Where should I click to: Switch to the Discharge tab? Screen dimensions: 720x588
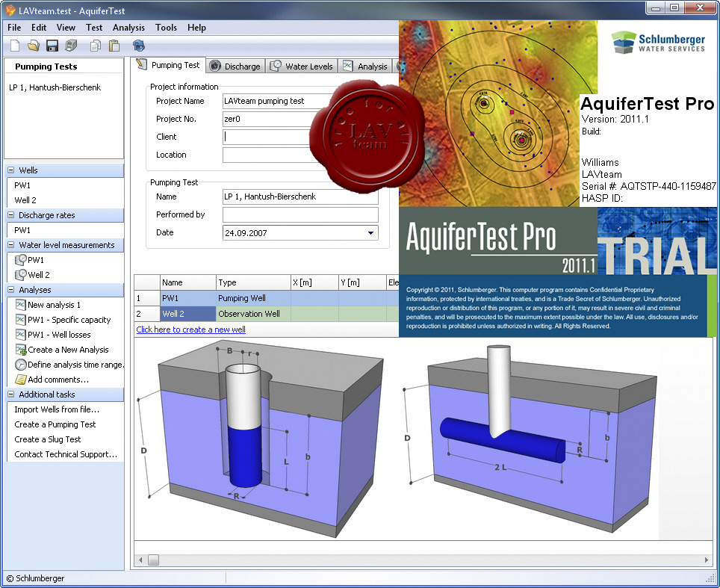[235, 66]
